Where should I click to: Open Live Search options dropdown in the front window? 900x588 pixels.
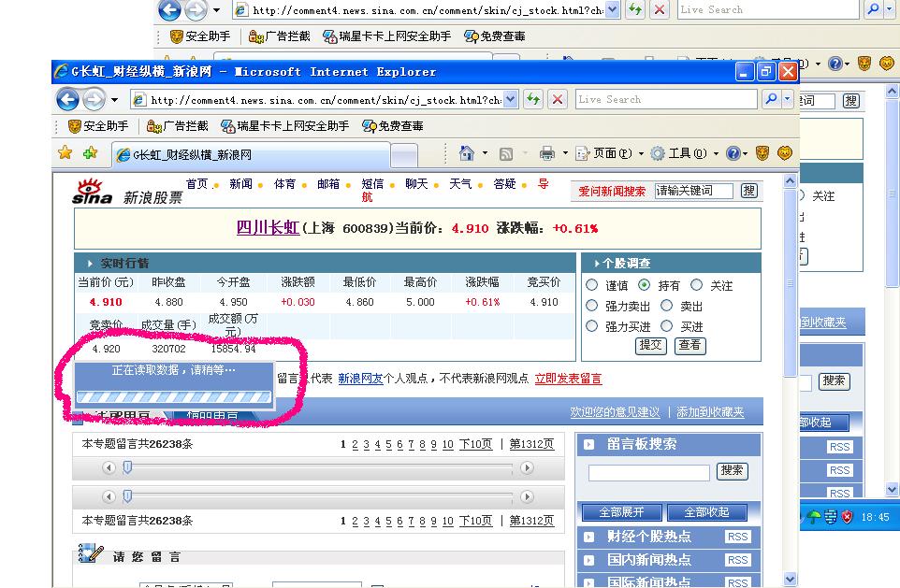point(788,99)
